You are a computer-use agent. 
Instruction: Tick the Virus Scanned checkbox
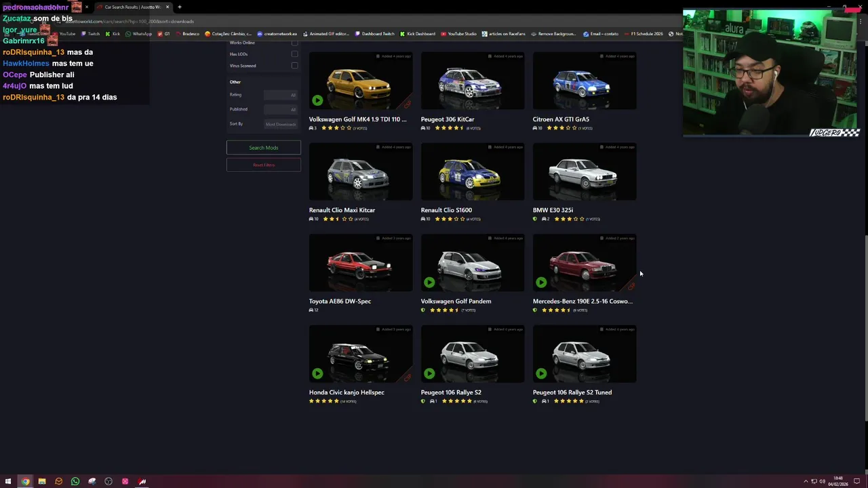pos(294,65)
